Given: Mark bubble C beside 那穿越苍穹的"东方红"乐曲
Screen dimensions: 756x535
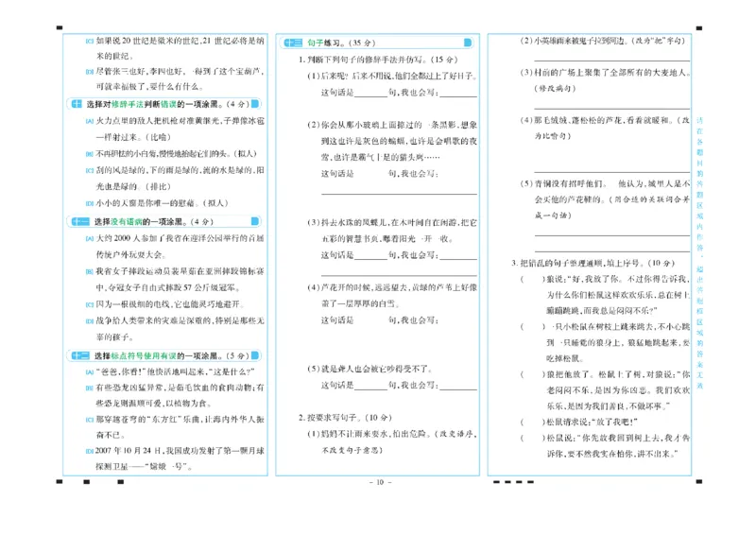Looking at the screenshot, I should (89, 420).
